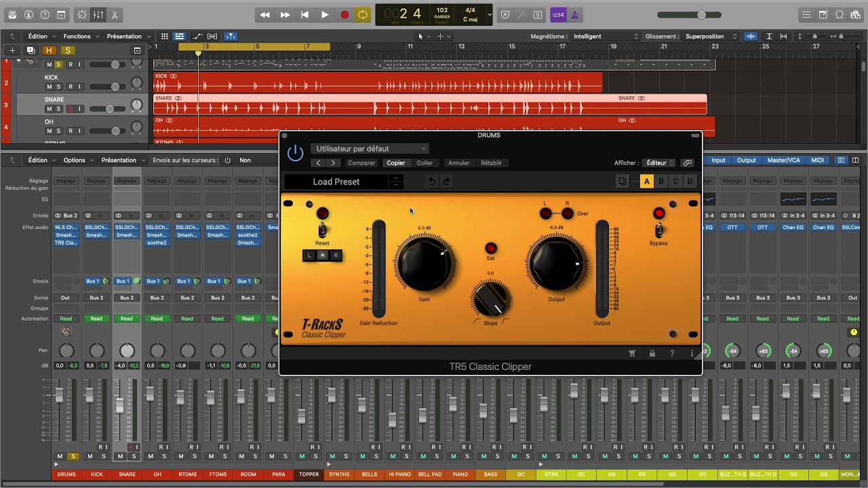
Task: Toggle the Mixer icon in the control bar
Action: [x=98, y=15]
